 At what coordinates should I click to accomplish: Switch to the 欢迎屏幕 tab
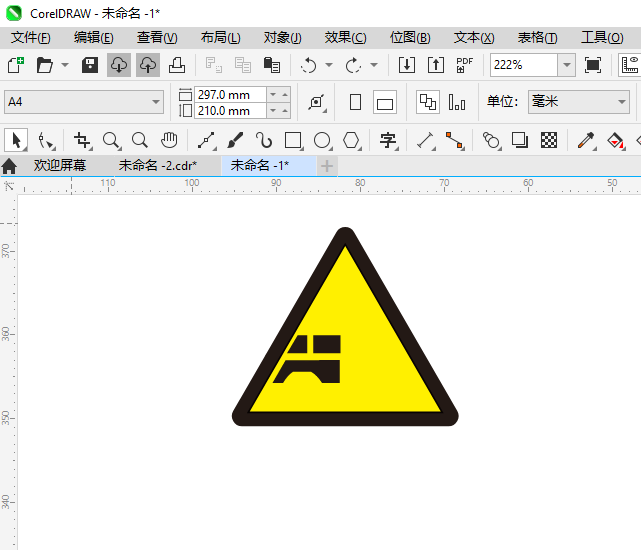coord(60,166)
